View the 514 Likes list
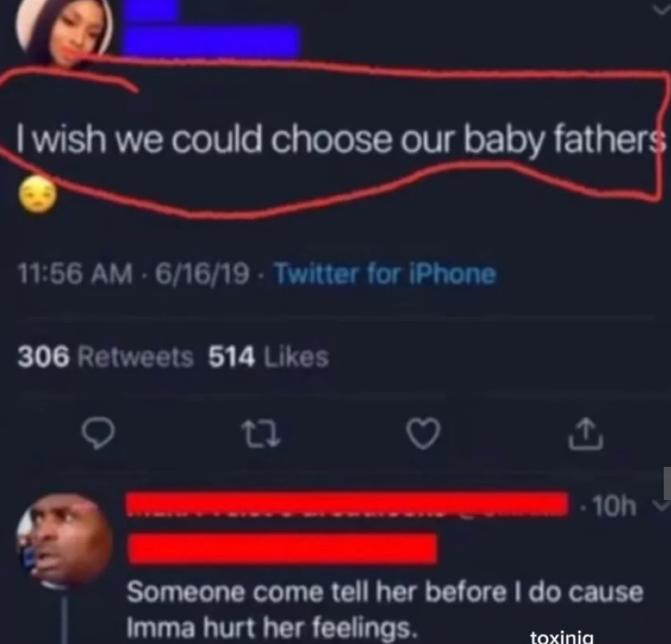This screenshot has height=644, width=671. (x=268, y=357)
